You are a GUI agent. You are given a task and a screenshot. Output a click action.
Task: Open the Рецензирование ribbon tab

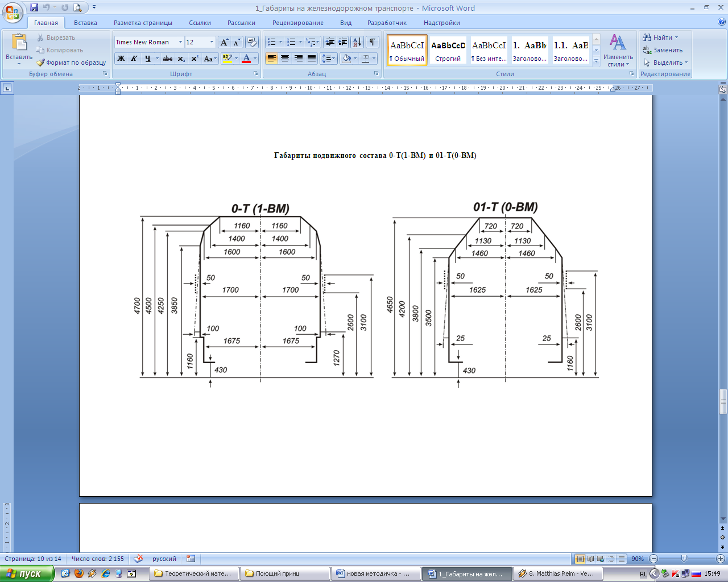pos(297,23)
